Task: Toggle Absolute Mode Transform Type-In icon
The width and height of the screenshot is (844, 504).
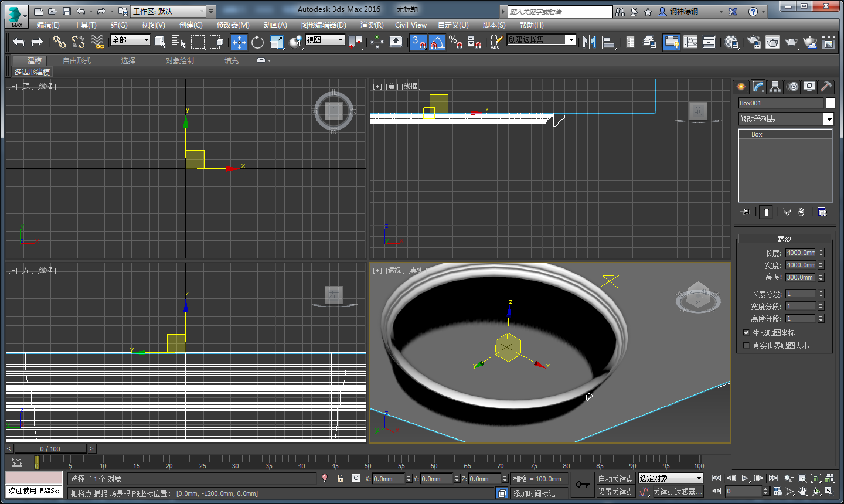Action: (x=356, y=478)
